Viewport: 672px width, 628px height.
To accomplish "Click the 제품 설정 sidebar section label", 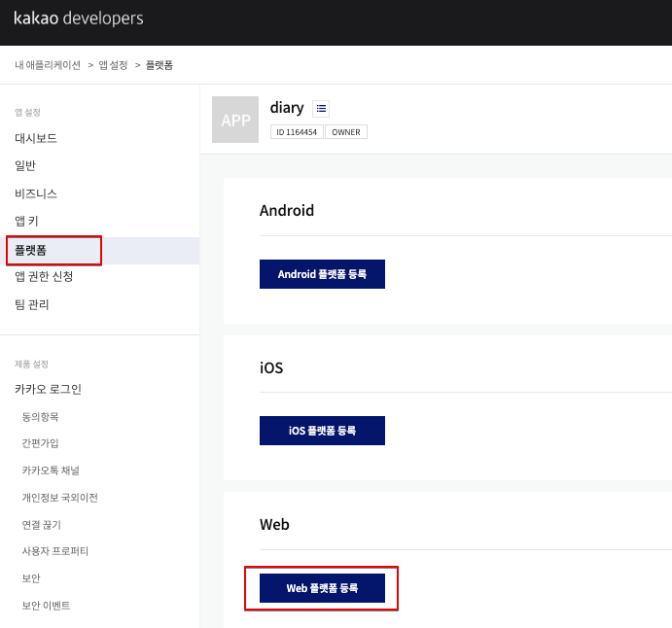I will 31,365.
